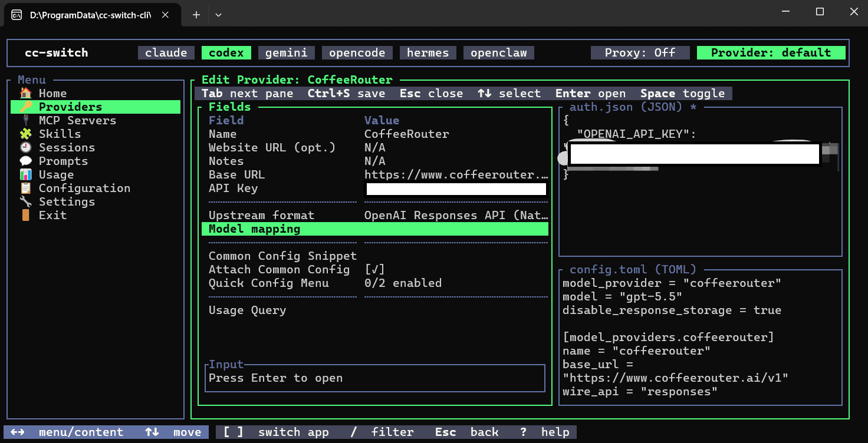Click the Proxy: Off indicator

pos(640,52)
